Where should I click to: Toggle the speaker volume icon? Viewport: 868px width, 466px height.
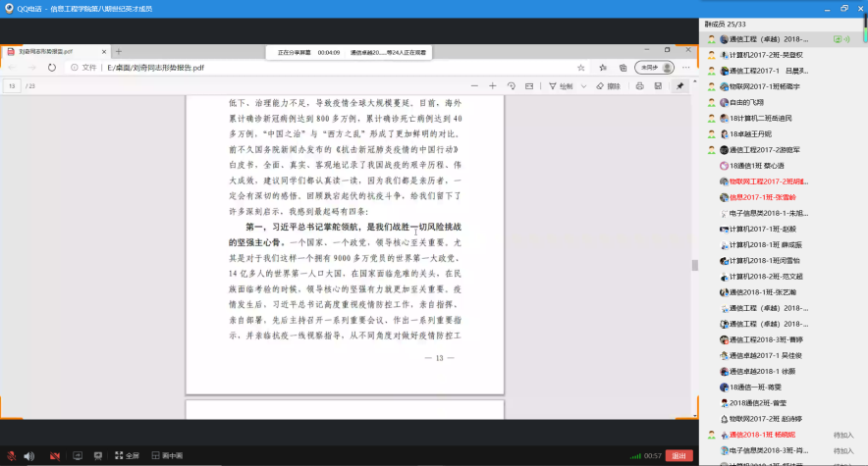click(28, 456)
